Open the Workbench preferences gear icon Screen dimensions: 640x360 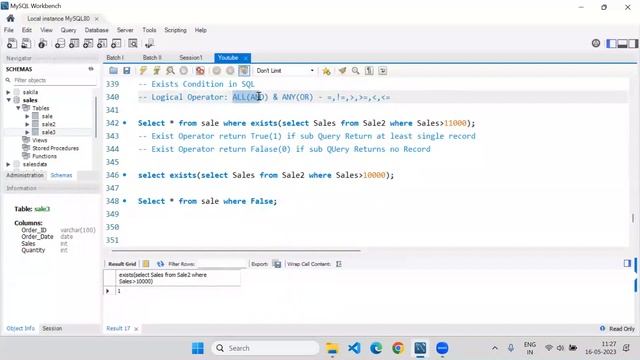[596, 43]
